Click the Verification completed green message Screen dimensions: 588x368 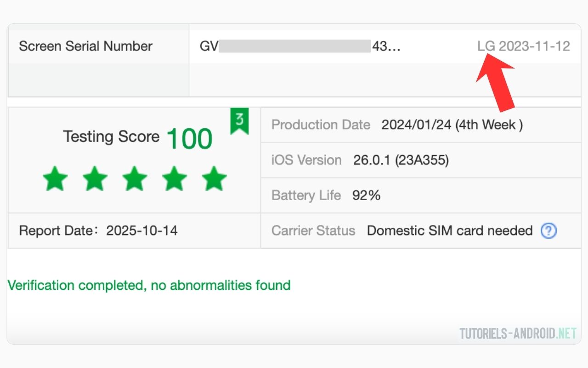(149, 285)
